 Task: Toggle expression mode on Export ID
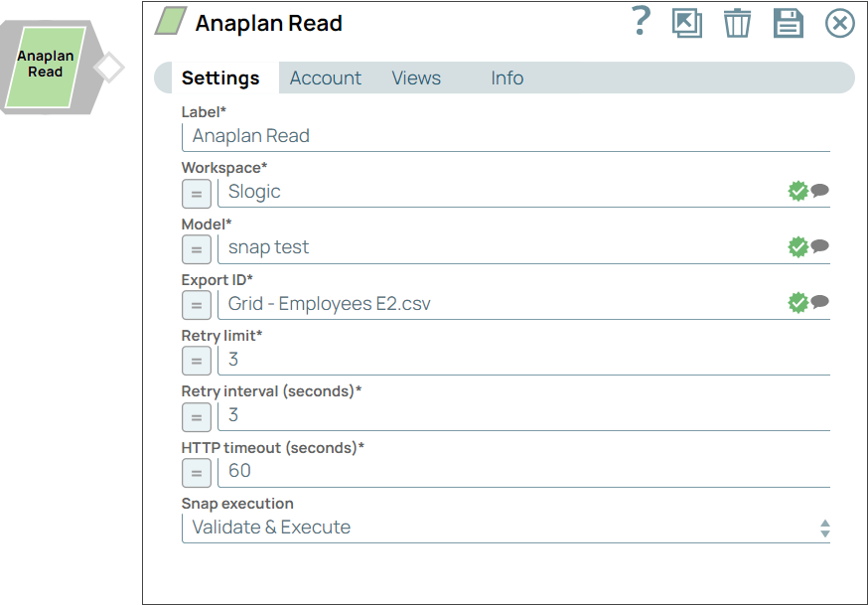coord(196,305)
